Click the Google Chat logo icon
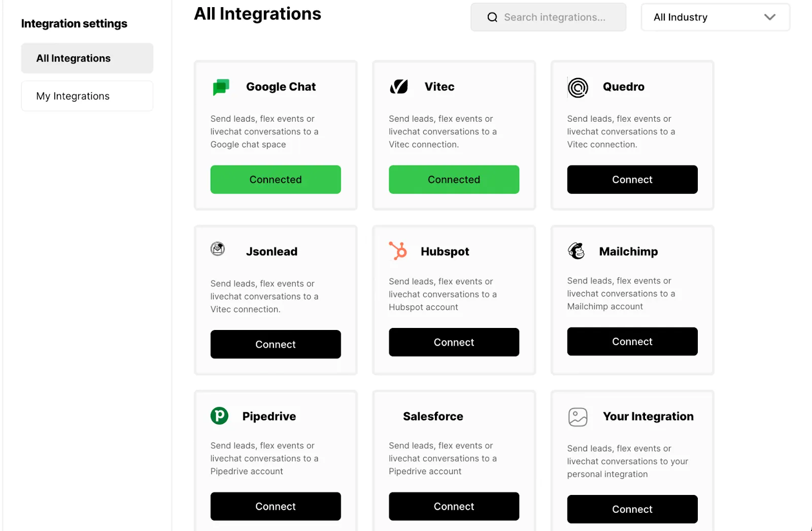The width and height of the screenshot is (812, 531). pyautogui.click(x=221, y=87)
